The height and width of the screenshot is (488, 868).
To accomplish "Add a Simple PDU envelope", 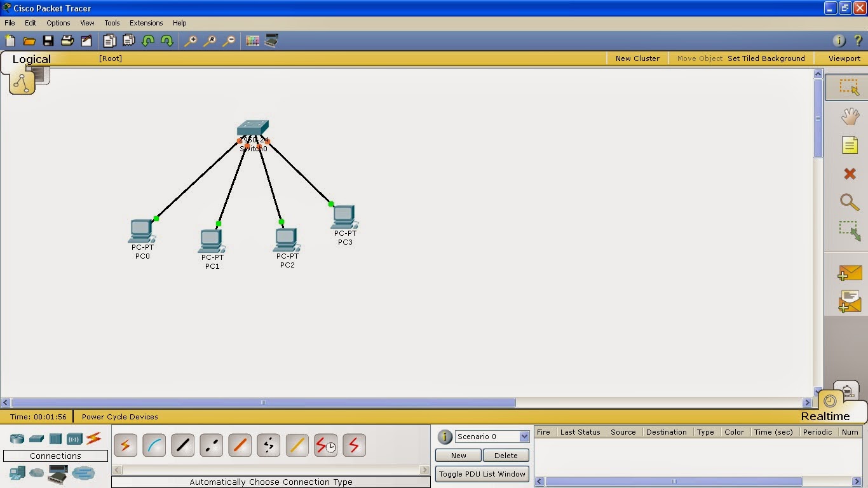I will pyautogui.click(x=850, y=273).
